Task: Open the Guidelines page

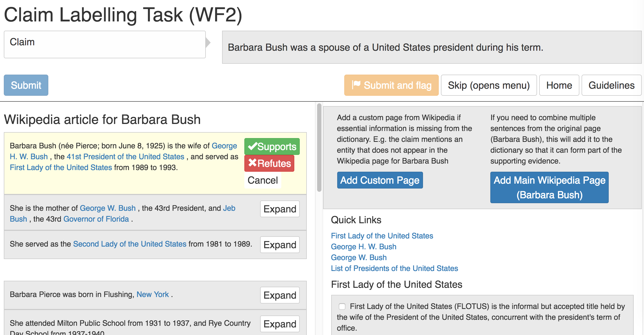Action: coord(611,85)
